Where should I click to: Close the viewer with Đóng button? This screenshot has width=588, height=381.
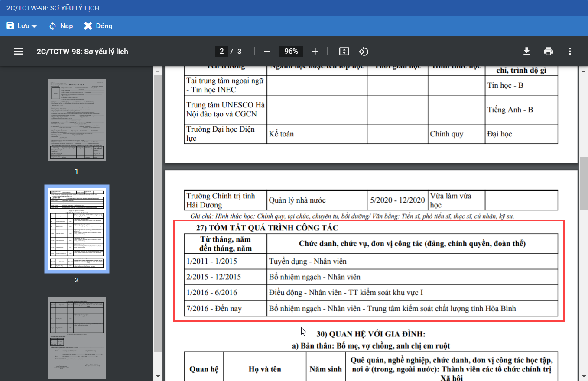coord(98,26)
